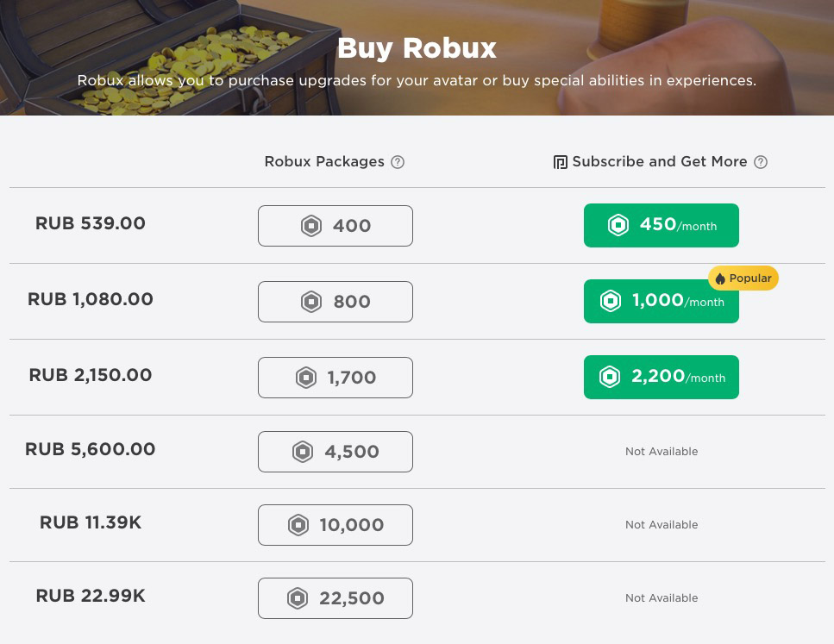This screenshot has width=834, height=644.
Task: Buy the 800 Robux package
Action: point(335,302)
